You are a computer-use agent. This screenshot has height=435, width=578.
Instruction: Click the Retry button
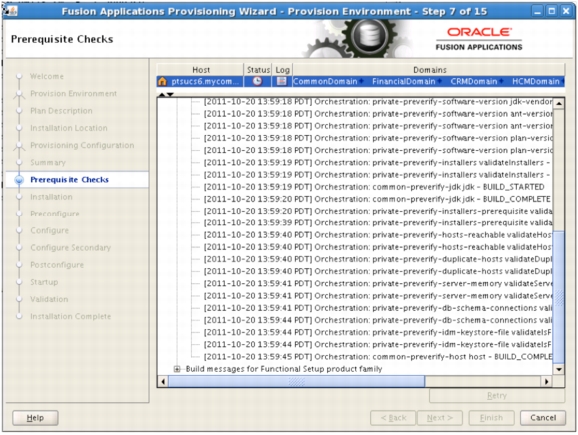coord(497,396)
